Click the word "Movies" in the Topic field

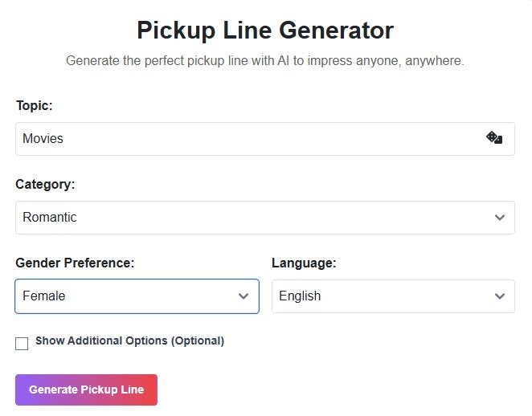(x=43, y=139)
